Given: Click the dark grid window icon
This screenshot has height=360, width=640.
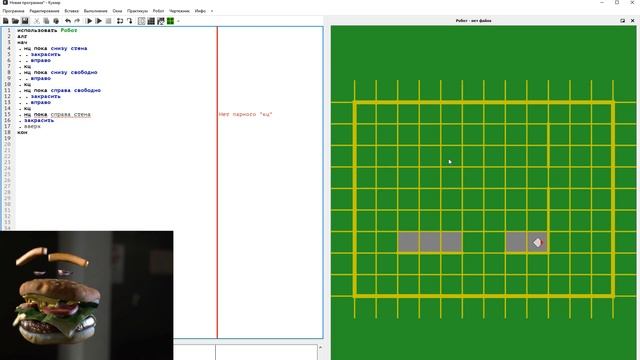Looking at the screenshot, I should 151,21.
